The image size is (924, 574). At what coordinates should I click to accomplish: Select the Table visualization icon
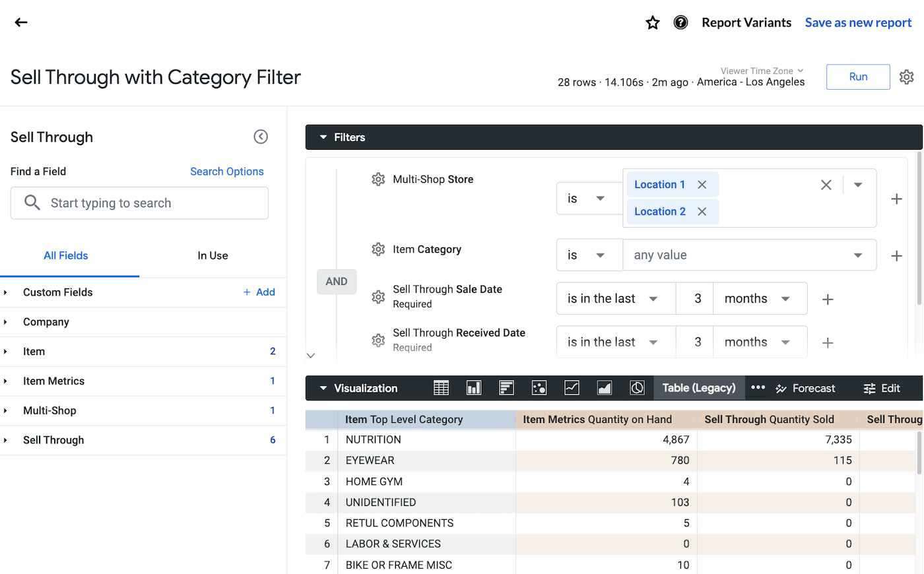click(441, 388)
